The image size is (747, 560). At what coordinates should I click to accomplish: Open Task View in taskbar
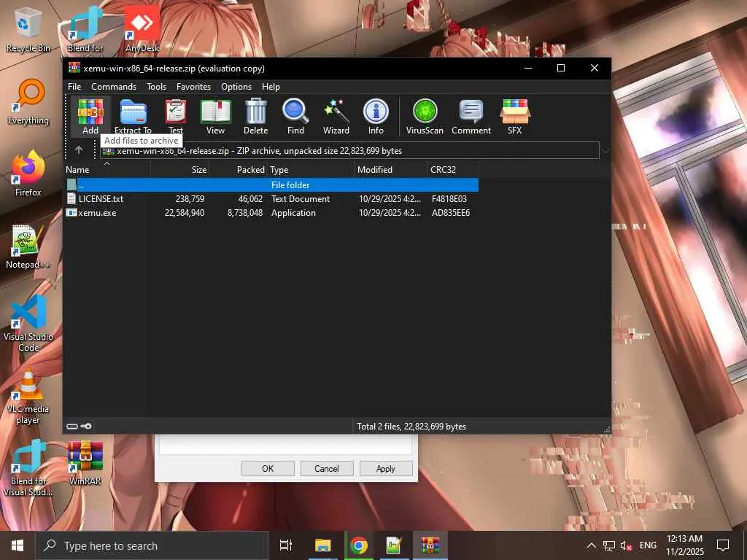(x=286, y=545)
